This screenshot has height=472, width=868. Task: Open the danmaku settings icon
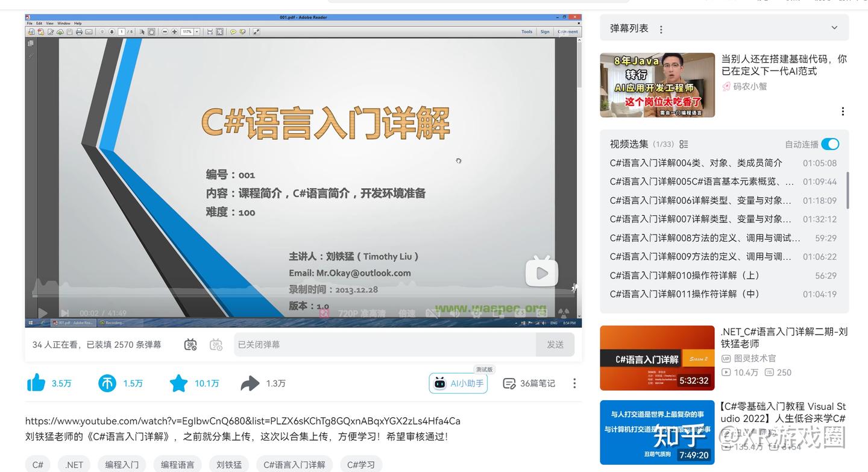tap(216, 345)
